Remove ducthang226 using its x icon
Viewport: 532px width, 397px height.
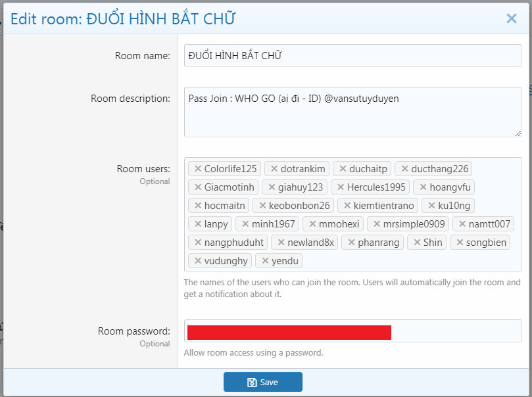[404, 169]
